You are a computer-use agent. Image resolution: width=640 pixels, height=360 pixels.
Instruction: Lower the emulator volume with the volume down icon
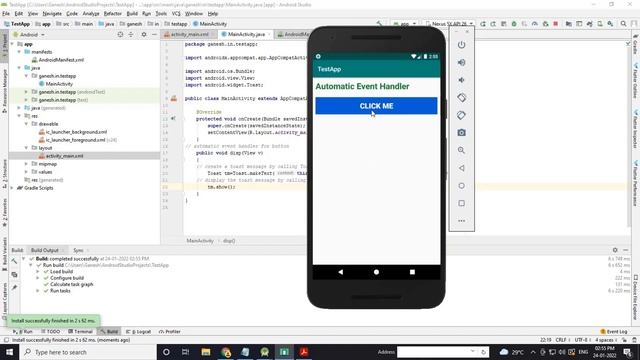pos(461,80)
